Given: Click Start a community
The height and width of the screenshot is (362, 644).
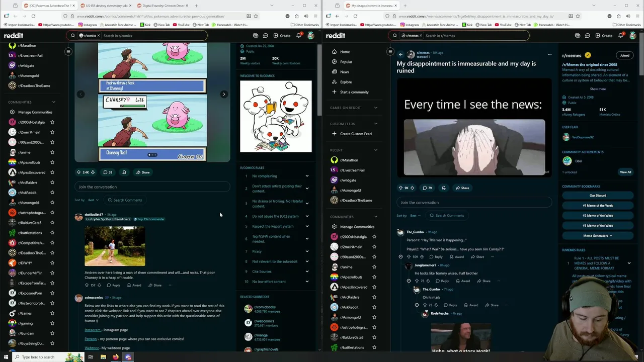Looking at the screenshot, I should (x=354, y=92).
